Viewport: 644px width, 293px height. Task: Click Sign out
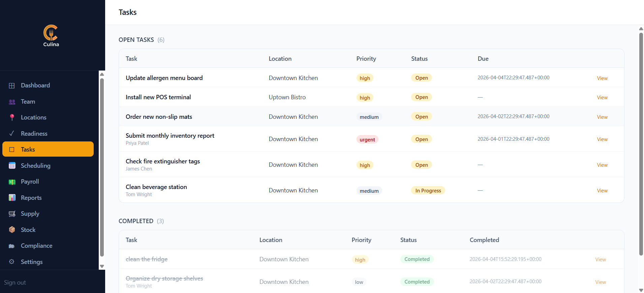coord(15,283)
